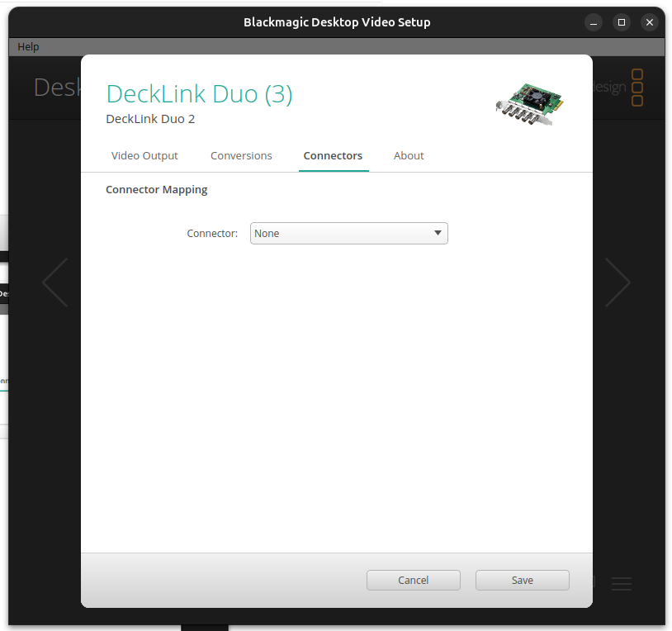Open the Help menu
Image resolution: width=672 pixels, height=631 pixels.
pyautogui.click(x=28, y=47)
